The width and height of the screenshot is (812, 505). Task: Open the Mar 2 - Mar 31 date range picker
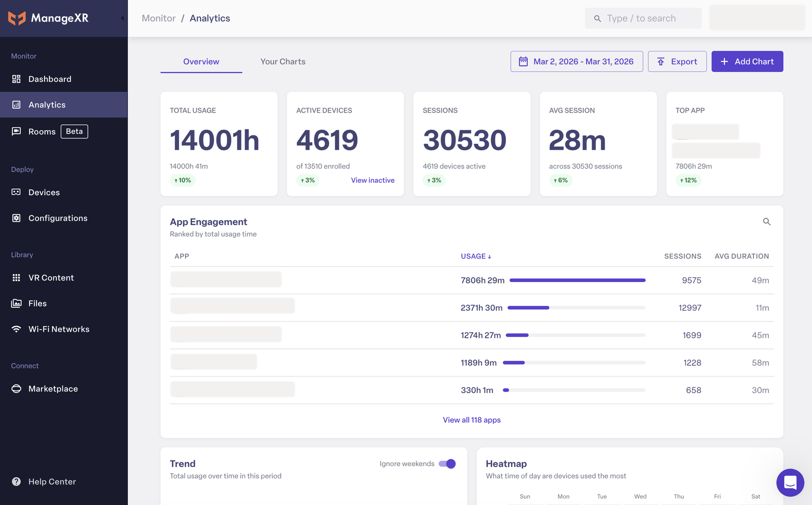[x=577, y=61]
